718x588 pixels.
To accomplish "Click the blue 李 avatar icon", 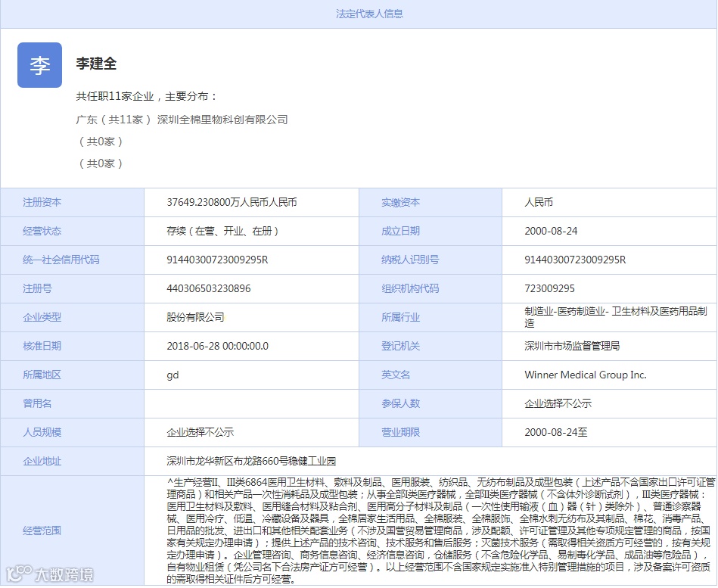I will tap(40, 65).
